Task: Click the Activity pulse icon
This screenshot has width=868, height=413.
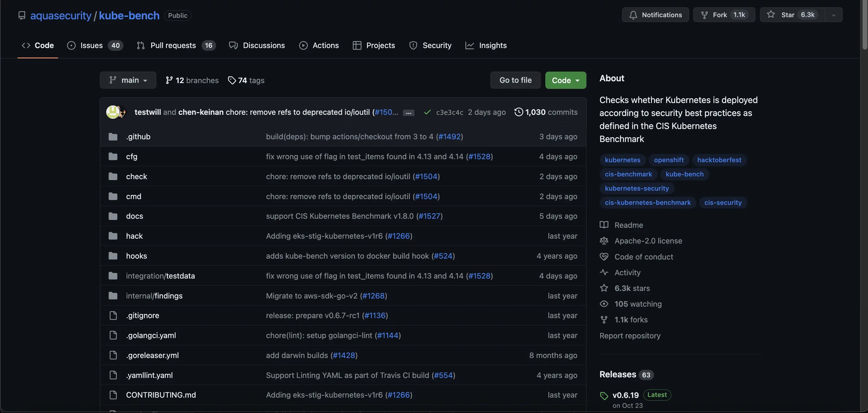Action: [x=604, y=272]
